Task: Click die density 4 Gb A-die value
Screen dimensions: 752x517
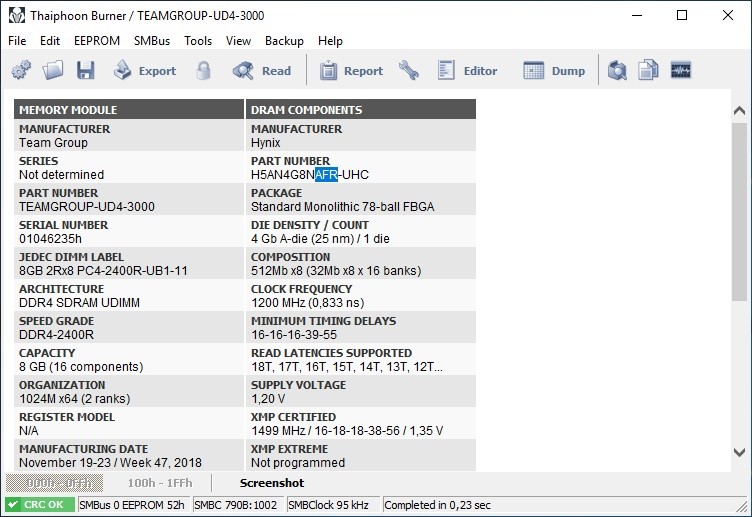Action: [x=320, y=239]
